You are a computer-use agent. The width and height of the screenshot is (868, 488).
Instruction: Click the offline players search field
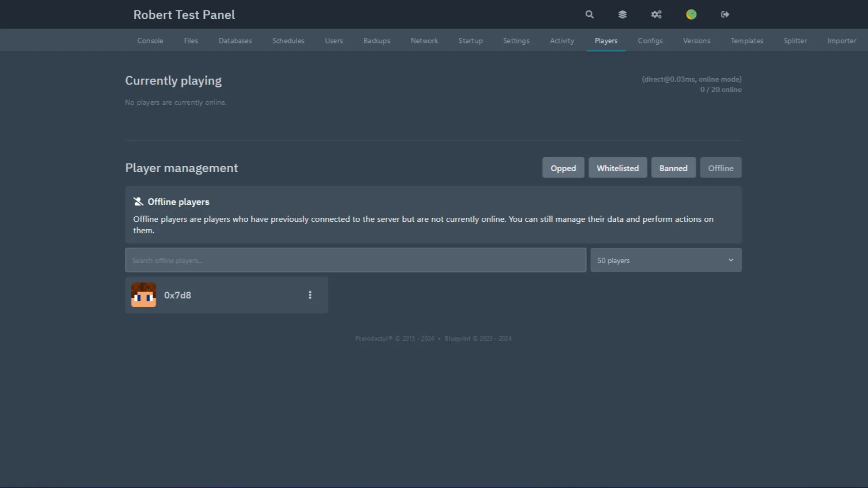pyautogui.click(x=355, y=260)
